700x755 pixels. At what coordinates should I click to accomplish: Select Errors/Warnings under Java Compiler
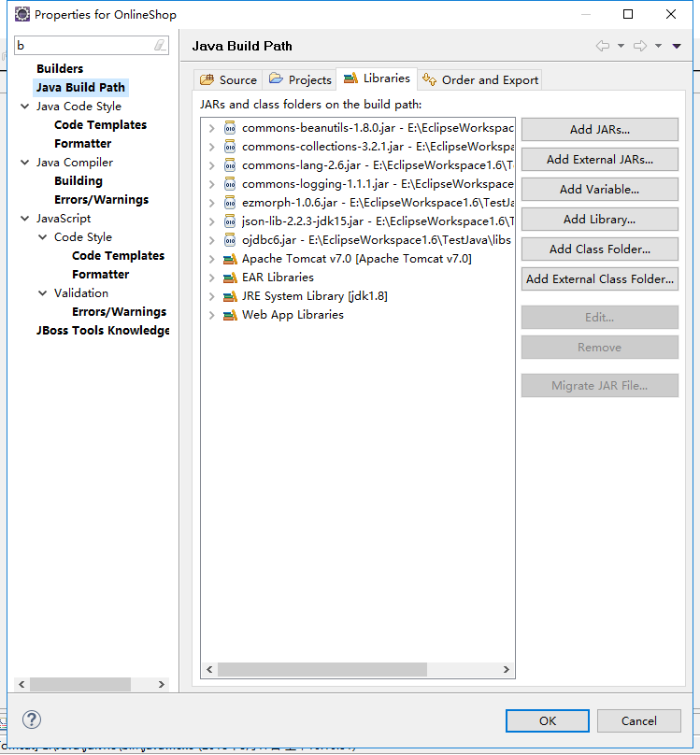(x=101, y=200)
